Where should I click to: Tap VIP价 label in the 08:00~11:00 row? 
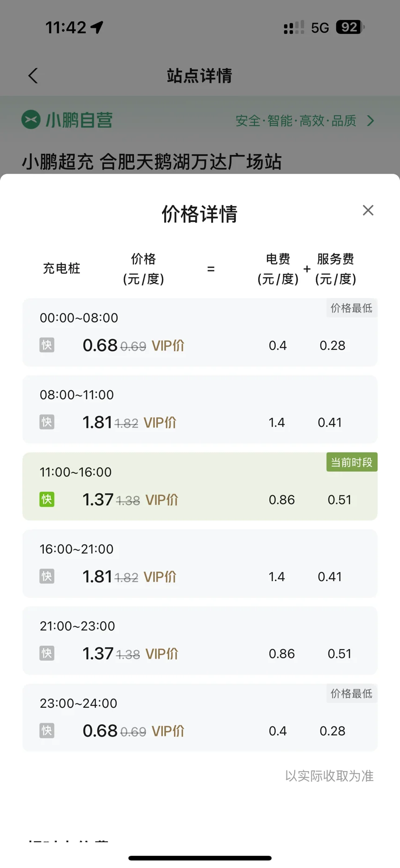coord(160,422)
